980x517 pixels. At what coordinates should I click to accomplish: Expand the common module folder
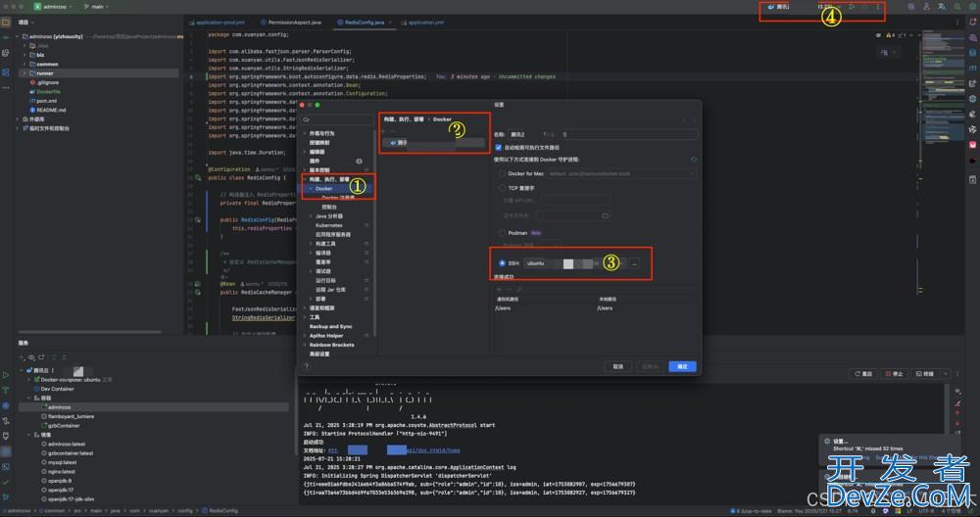point(24,64)
